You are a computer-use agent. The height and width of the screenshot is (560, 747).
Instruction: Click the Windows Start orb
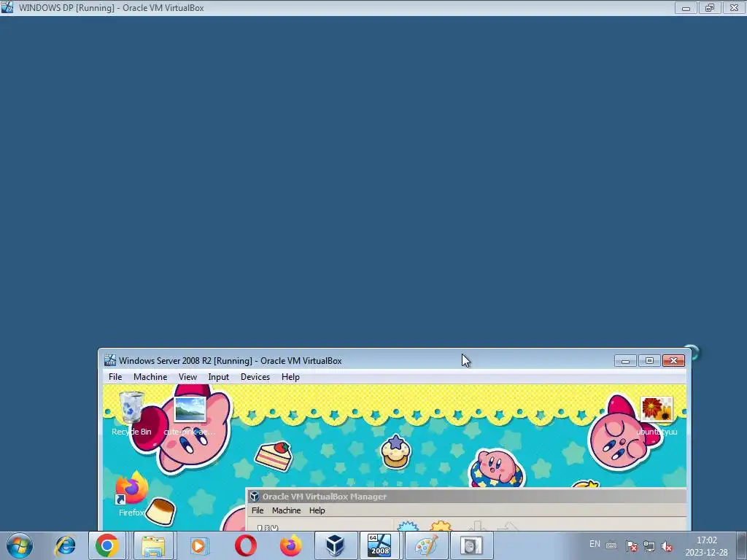20,545
